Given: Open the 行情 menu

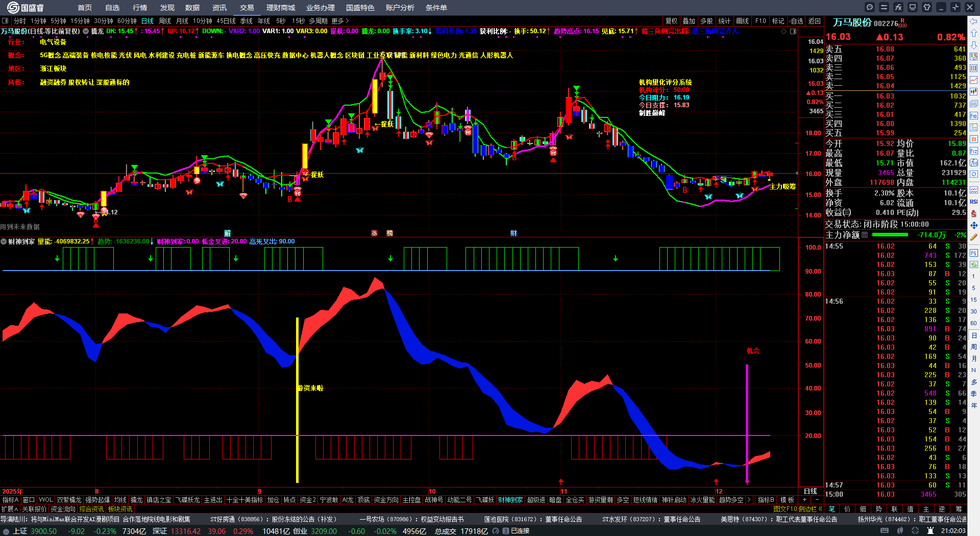Looking at the screenshot, I should pyautogui.click(x=140, y=8).
